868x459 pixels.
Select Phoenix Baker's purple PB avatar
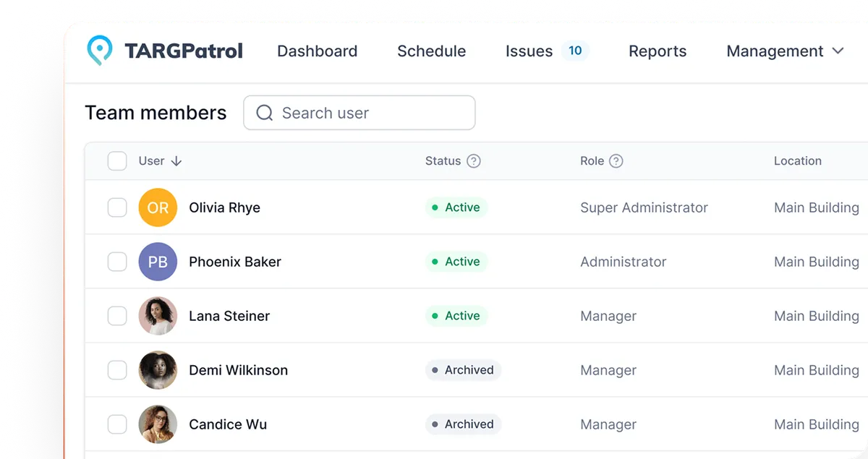click(x=158, y=262)
